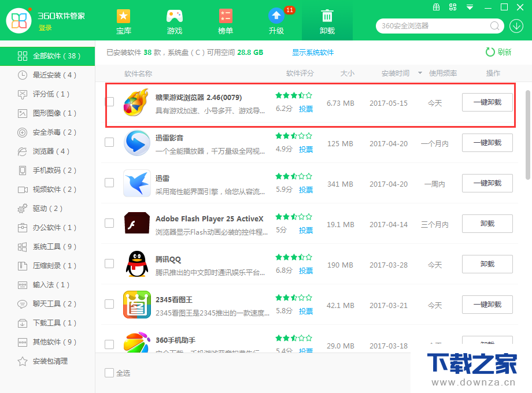Select 视频软件 (2) category

(47, 189)
